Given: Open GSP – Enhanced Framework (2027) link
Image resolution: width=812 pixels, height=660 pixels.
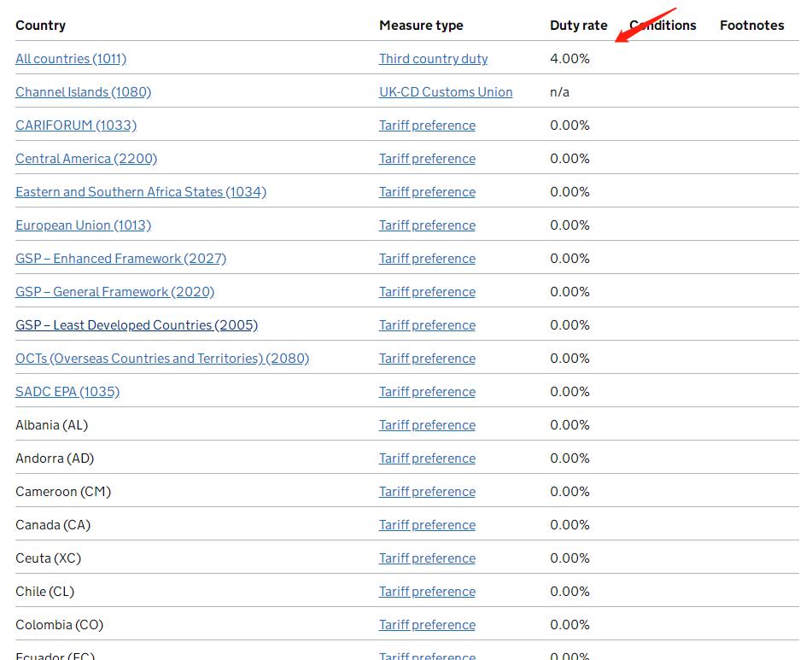Looking at the screenshot, I should coord(121,259).
